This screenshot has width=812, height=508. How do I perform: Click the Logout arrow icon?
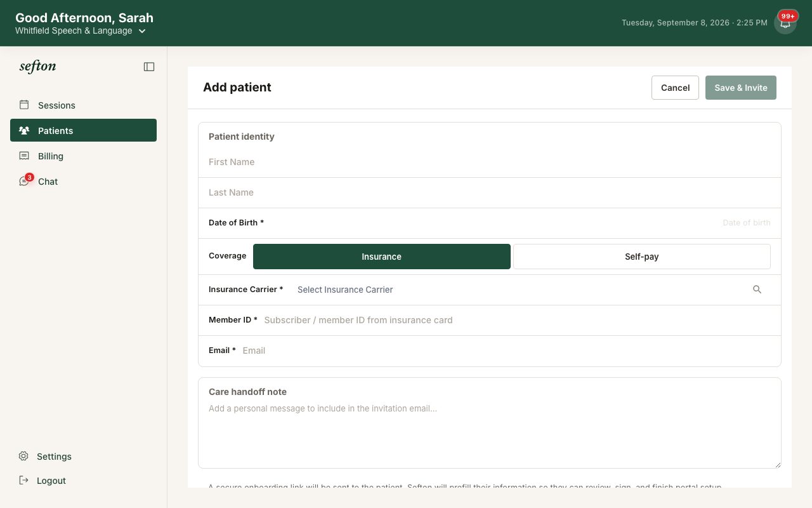23,480
